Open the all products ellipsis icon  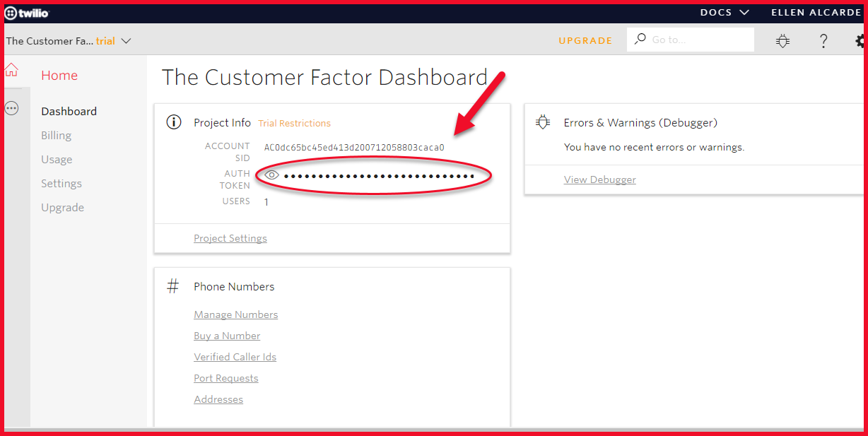tap(11, 108)
